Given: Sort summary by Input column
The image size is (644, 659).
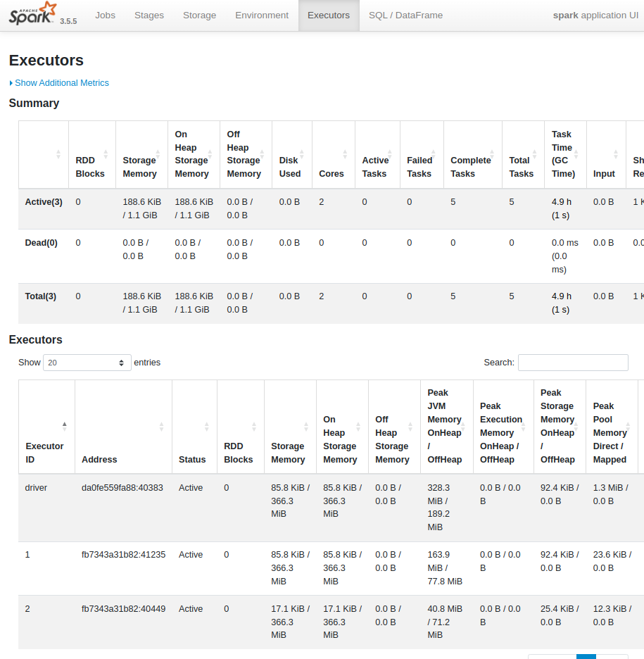Looking at the screenshot, I should (x=606, y=154).
